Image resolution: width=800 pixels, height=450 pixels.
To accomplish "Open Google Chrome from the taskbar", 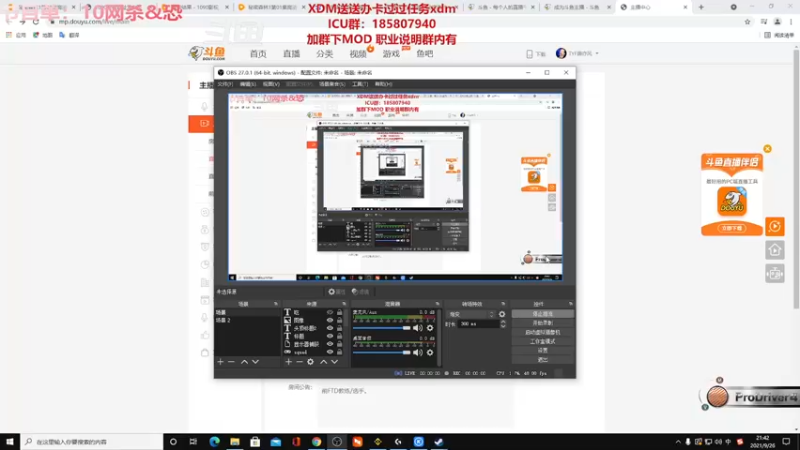I will (316, 442).
